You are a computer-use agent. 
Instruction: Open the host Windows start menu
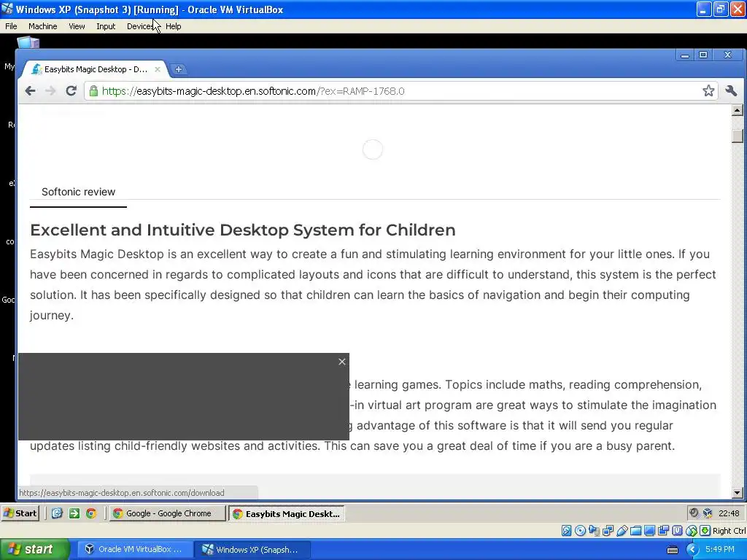point(35,550)
